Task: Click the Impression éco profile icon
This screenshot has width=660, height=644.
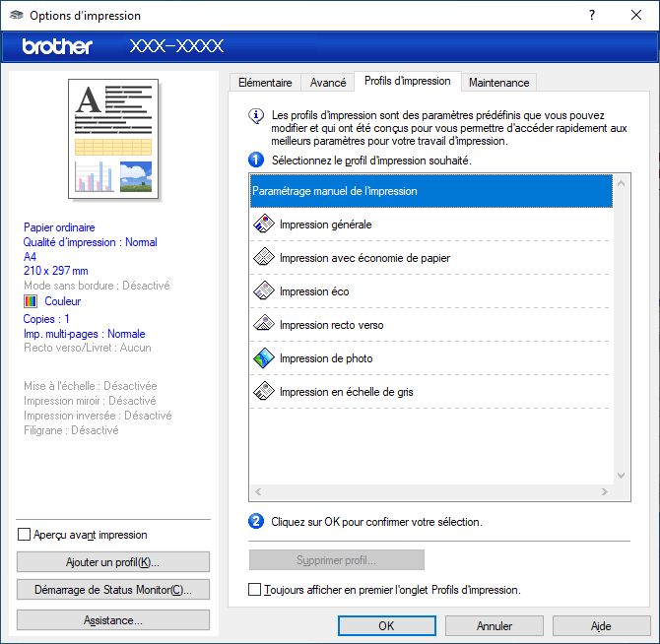Action: (263, 291)
